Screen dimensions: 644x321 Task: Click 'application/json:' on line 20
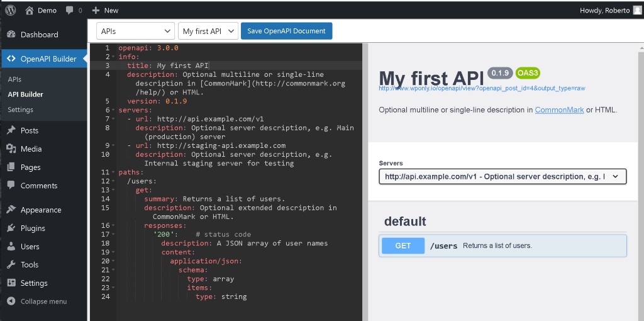pos(206,261)
